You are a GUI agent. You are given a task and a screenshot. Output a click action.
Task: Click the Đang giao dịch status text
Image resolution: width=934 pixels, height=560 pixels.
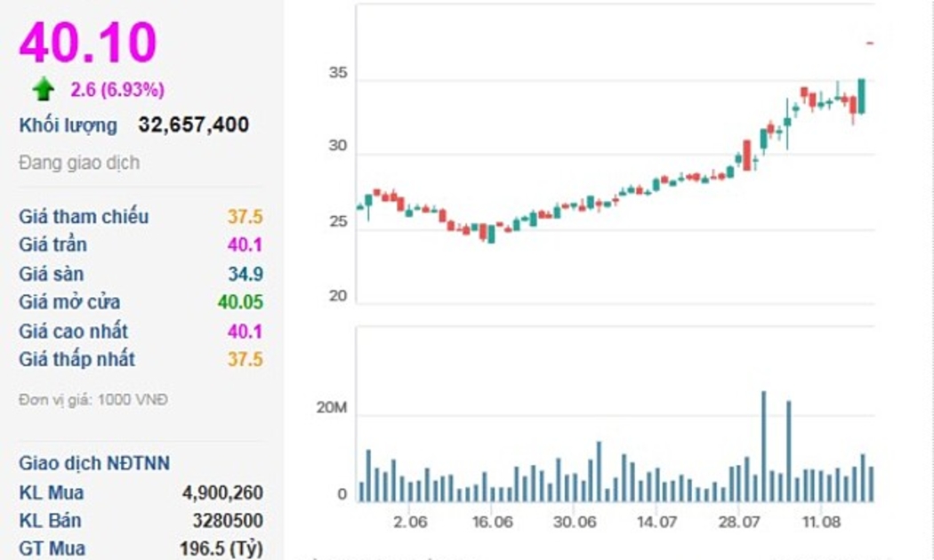pyautogui.click(x=78, y=163)
